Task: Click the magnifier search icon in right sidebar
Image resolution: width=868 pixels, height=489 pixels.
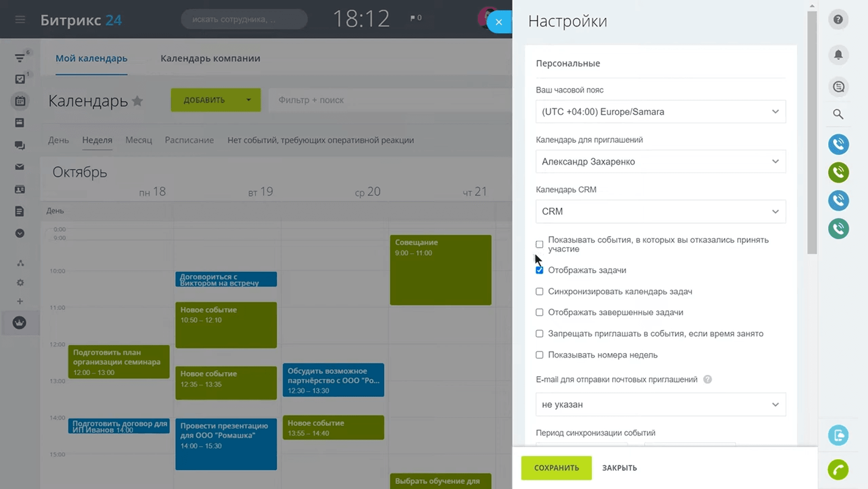Action: pos(838,114)
